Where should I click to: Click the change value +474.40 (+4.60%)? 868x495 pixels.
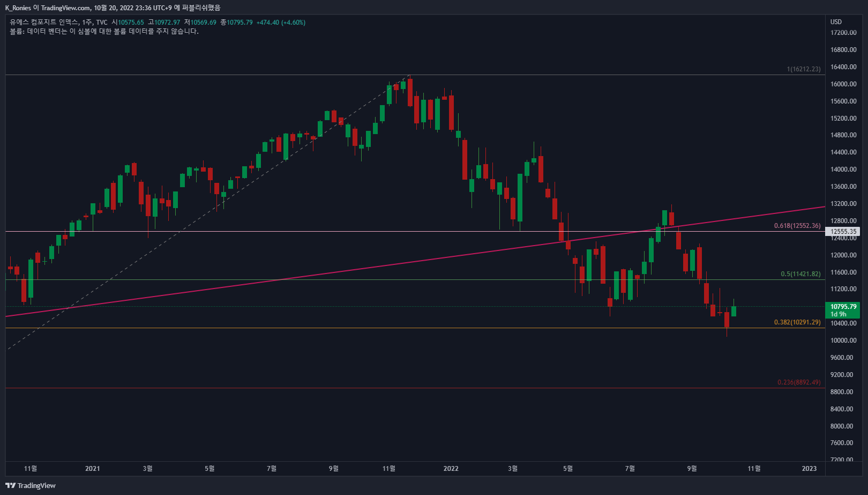pyautogui.click(x=281, y=22)
